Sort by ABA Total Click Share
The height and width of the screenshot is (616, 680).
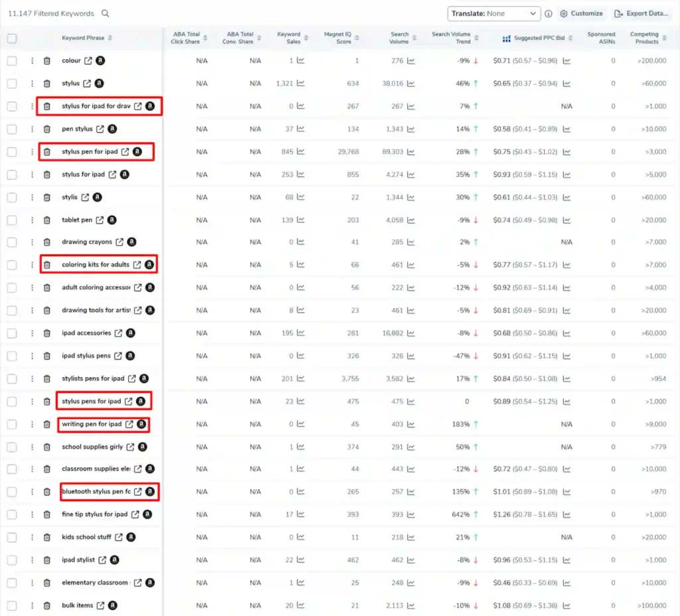[206, 38]
